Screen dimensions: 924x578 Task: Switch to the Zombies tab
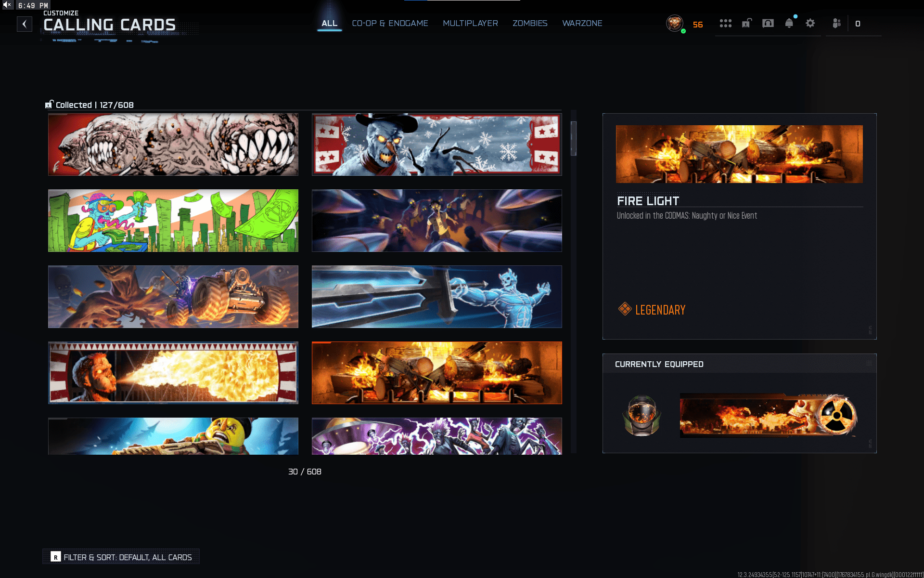click(529, 23)
